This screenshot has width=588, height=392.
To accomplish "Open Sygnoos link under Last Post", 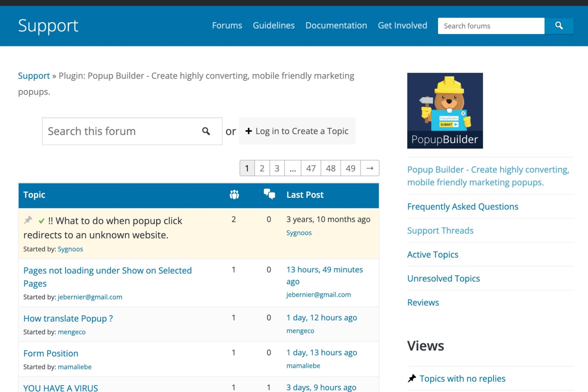I will (299, 233).
